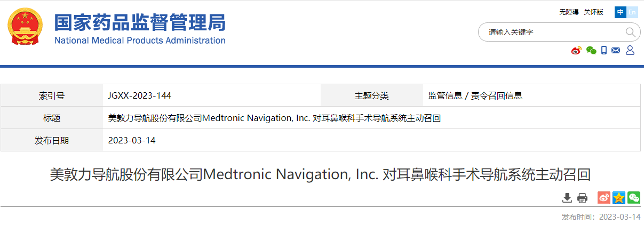644x225 pixels.
Task: Click the mobile phone icon
Action: pyautogui.click(x=604, y=50)
